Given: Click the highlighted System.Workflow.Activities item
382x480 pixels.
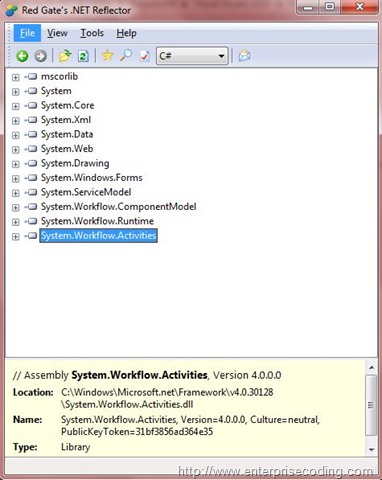Looking at the screenshot, I should (98, 236).
